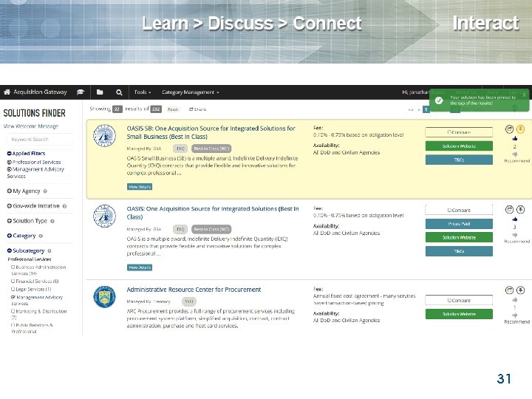Go to pagination page 1
This screenshot has height=399, width=532.
click(x=426, y=109)
